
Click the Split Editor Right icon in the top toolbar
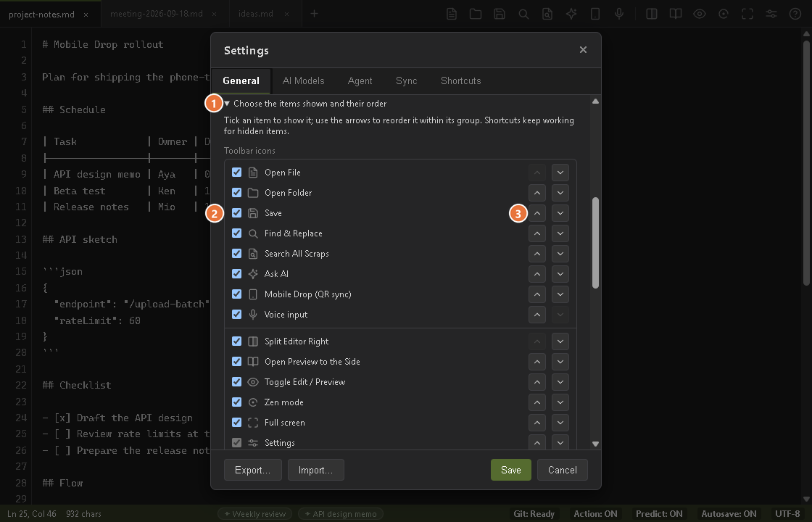pos(652,14)
